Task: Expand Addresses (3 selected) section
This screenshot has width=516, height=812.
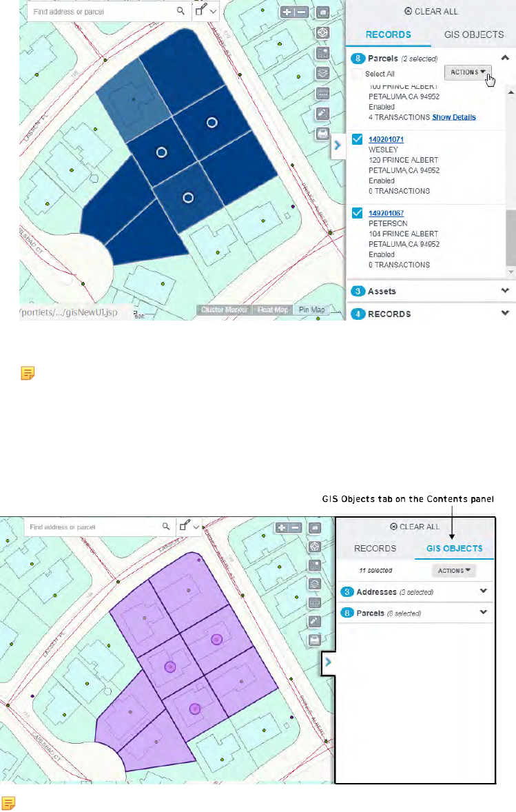Action: click(484, 591)
